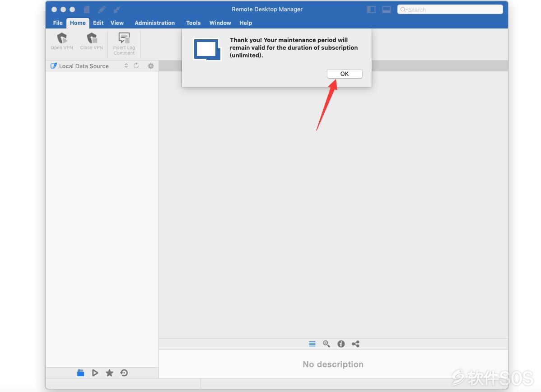Viewport: 541px width, 392px height.
Task: Open the Window menu
Action: (x=220, y=23)
